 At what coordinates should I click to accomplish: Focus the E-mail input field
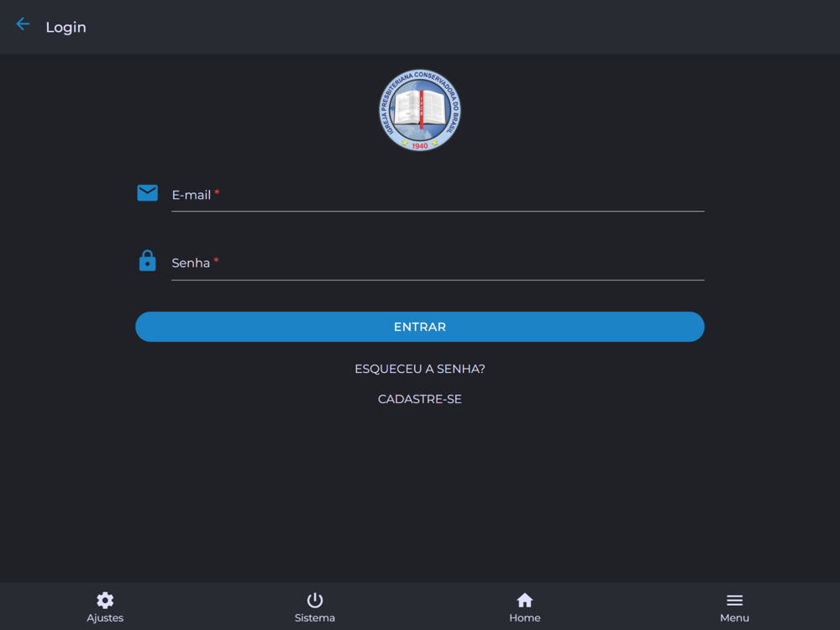438,195
